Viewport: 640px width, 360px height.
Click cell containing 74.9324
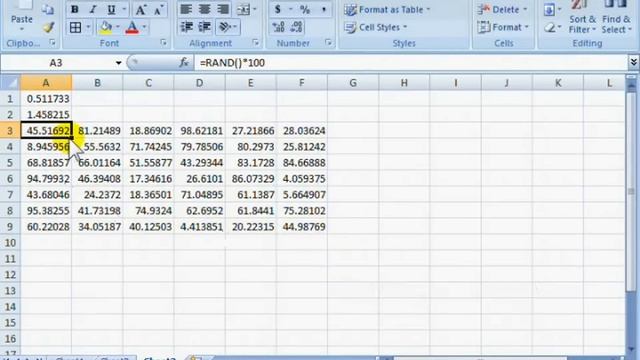point(148,211)
